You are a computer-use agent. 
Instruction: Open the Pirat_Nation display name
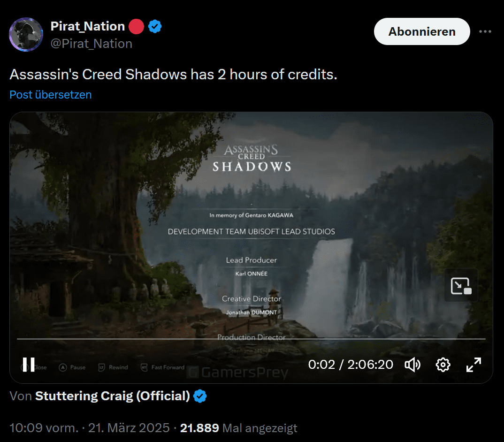point(88,26)
